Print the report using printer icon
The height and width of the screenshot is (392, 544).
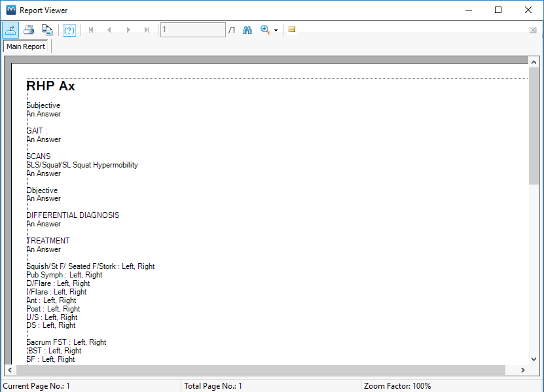[29, 30]
